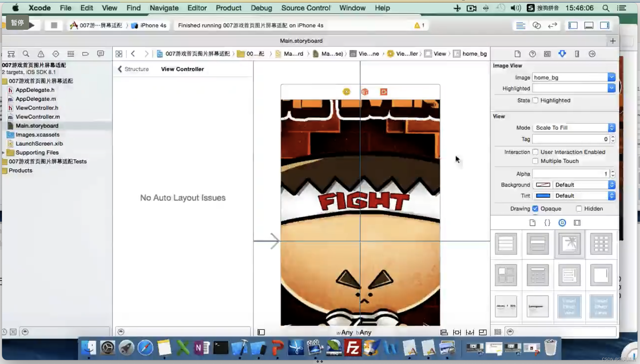
Task: Hide or show the Debug area
Action: 589,25
